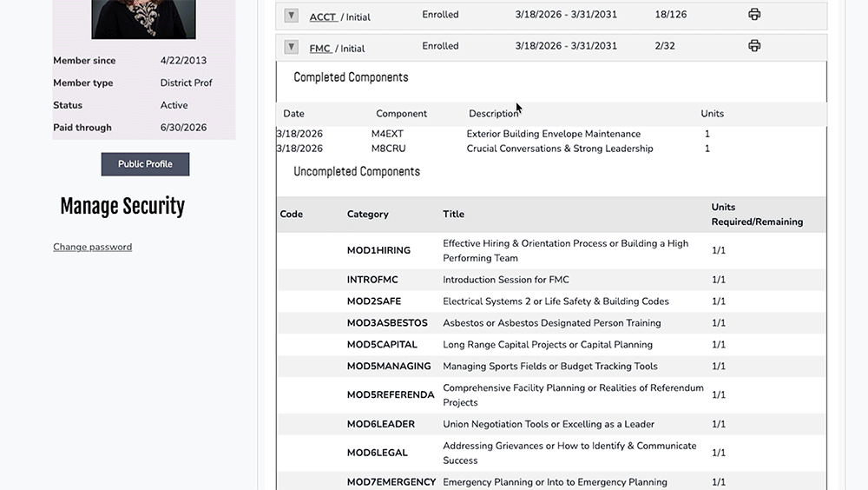
Task: Select ACCT row Enrolled status
Action: pyautogui.click(x=441, y=15)
